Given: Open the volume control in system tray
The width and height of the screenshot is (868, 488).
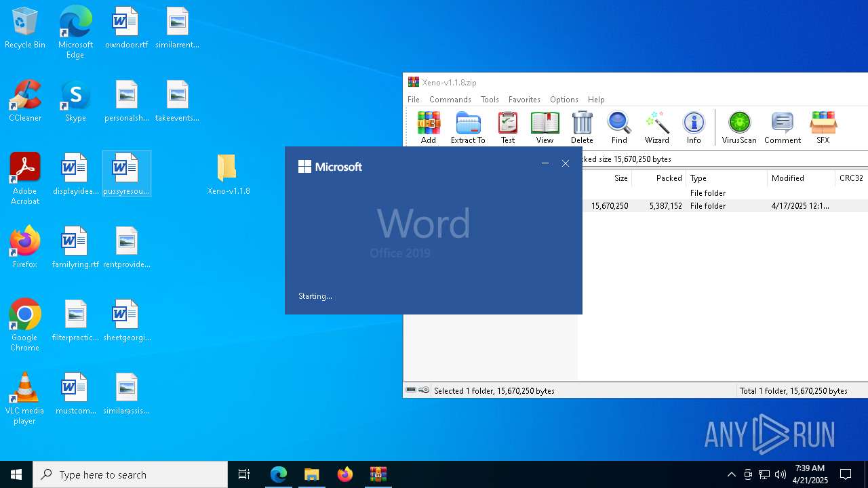Looking at the screenshot, I should [781, 474].
